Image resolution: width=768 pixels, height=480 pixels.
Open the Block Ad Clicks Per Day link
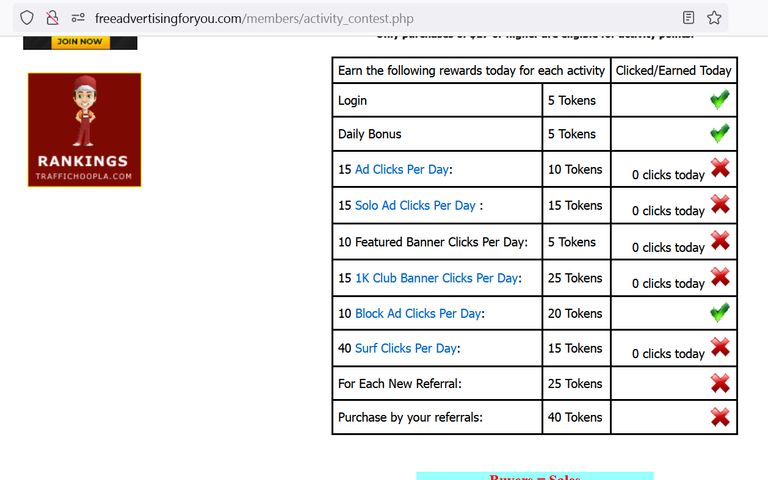coord(418,313)
